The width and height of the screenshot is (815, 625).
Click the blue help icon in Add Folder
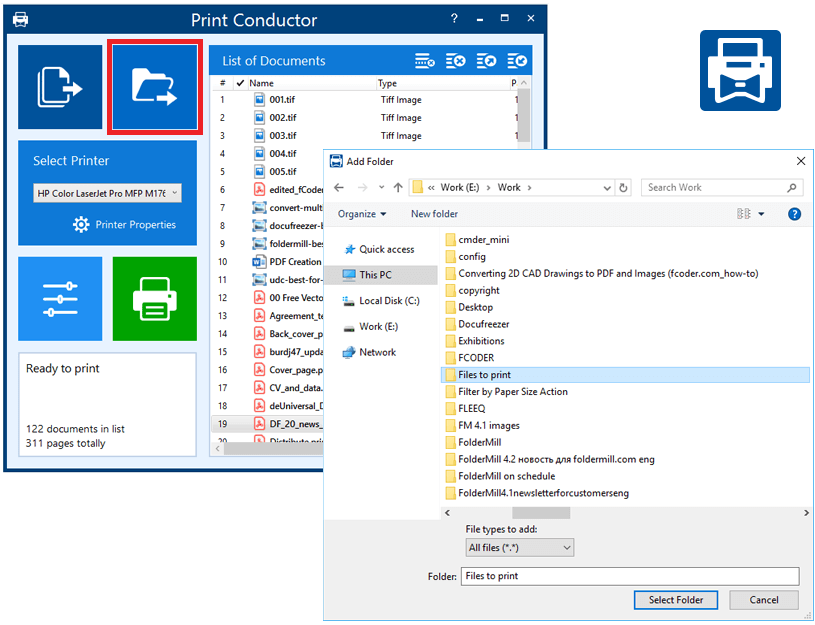click(x=794, y=214)
